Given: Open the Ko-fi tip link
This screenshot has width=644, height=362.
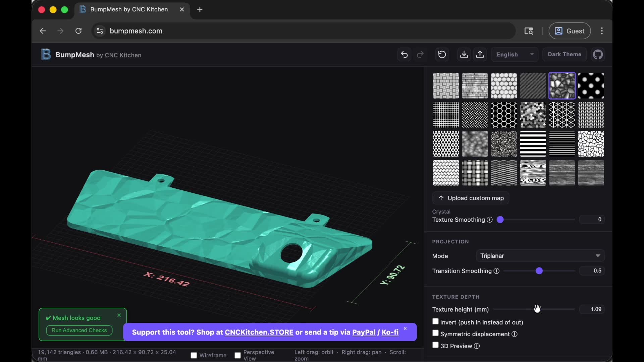Looking at the screenshot, I should [390, 332].
